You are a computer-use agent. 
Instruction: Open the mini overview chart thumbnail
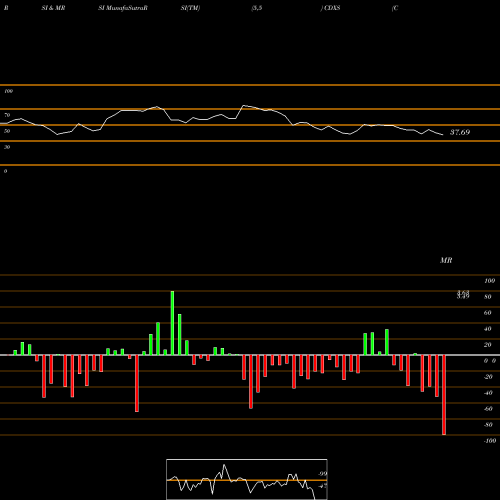tap(247, 479)
